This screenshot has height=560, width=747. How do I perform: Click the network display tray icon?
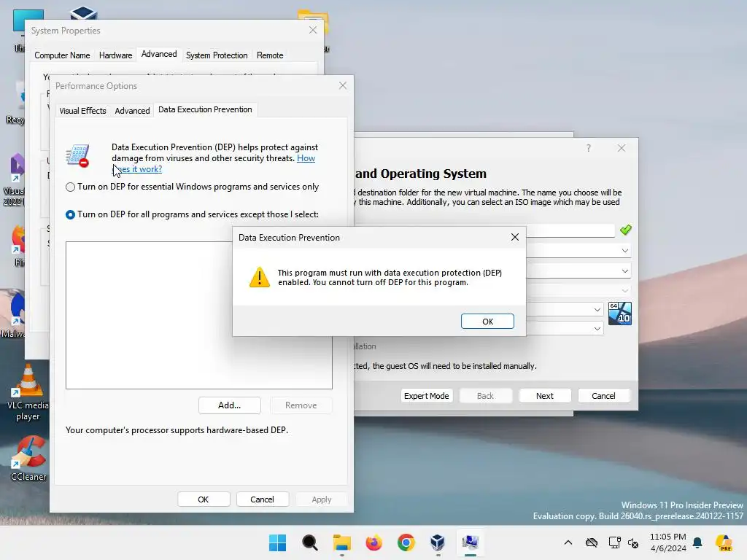tap(614, 542)
